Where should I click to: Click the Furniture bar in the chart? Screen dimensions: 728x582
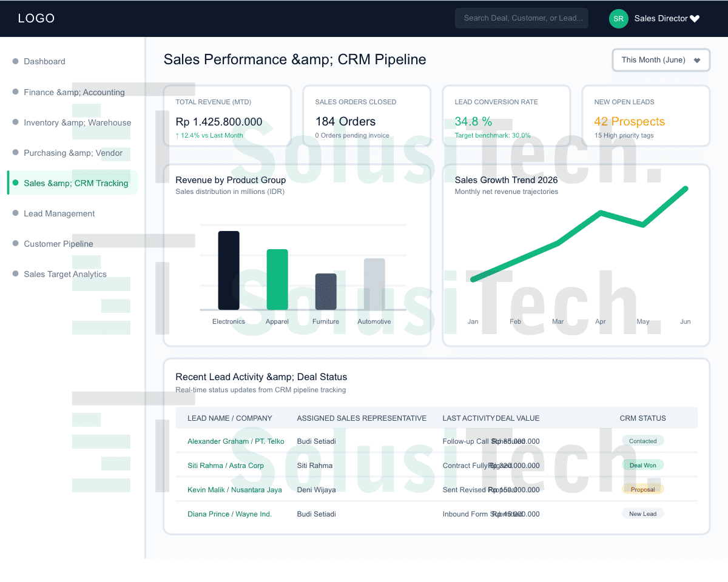pos(326,292)
